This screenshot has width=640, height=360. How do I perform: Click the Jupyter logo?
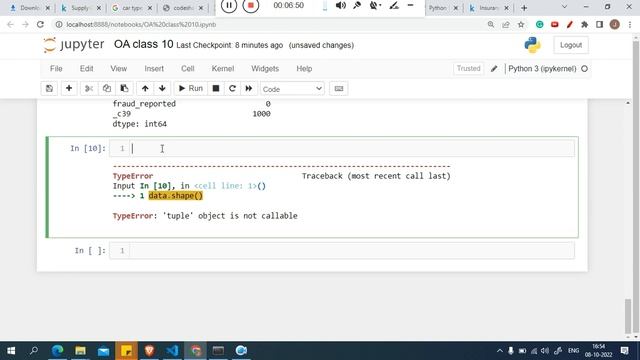click(x=74, y=44)
